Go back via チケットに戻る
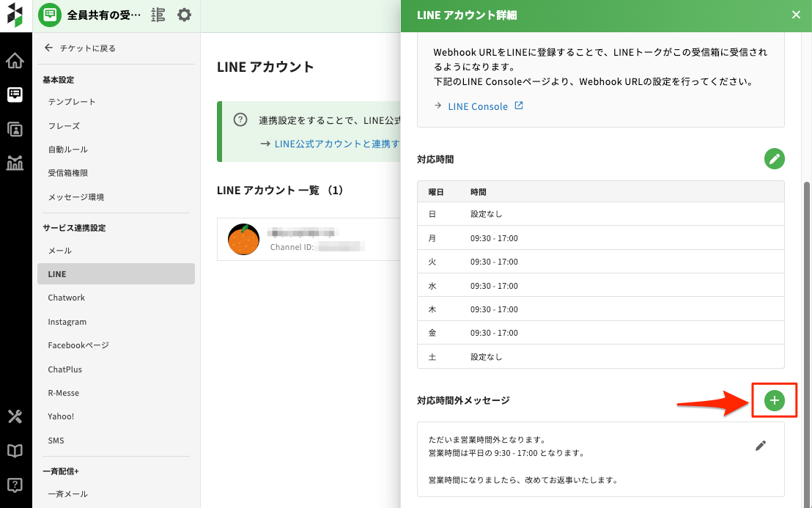812x508 pixels. [81, 48]
